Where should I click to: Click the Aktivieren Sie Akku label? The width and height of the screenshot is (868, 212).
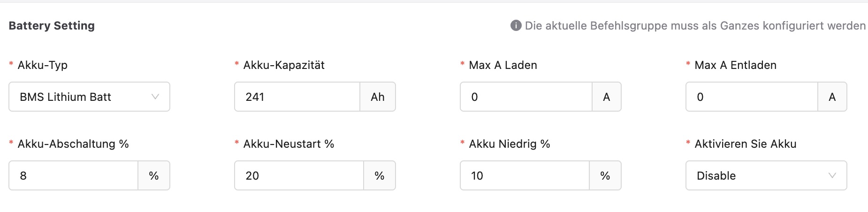(746, 144)
